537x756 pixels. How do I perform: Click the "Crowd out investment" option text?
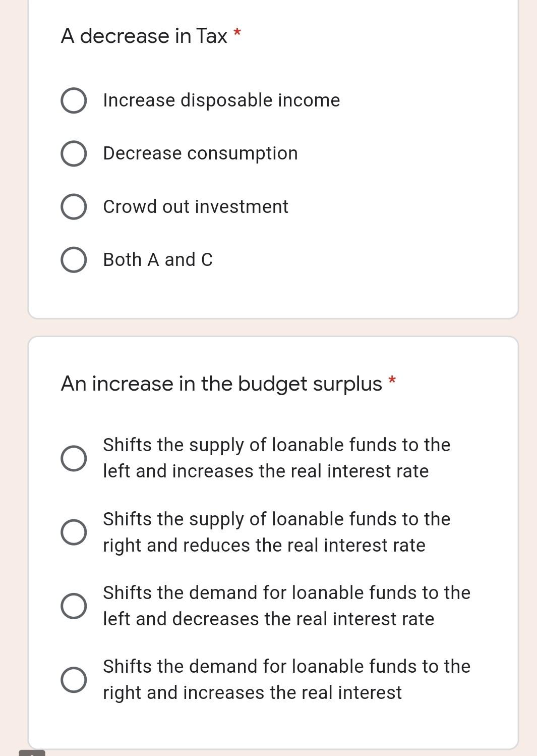pyautogui.click(x=196, y=207)
